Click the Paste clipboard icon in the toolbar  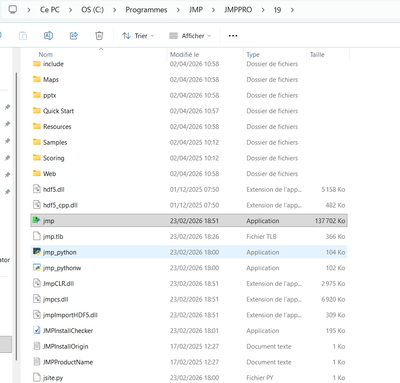click(23, 36)
